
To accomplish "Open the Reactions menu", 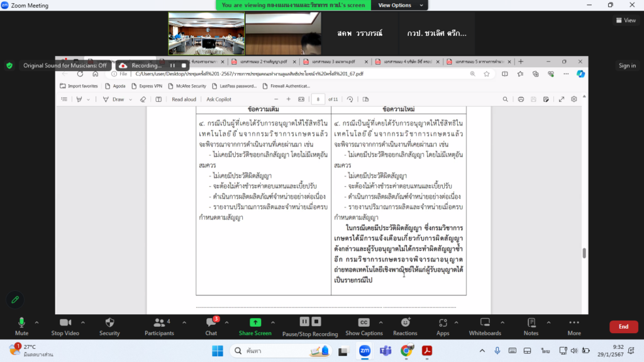I will (405, 327).
